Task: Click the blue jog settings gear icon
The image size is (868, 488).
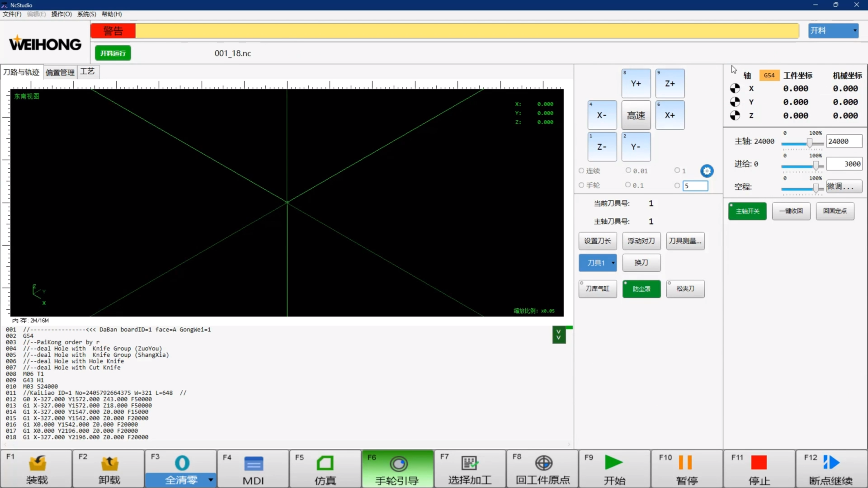Action: click(x=707, y=171)
